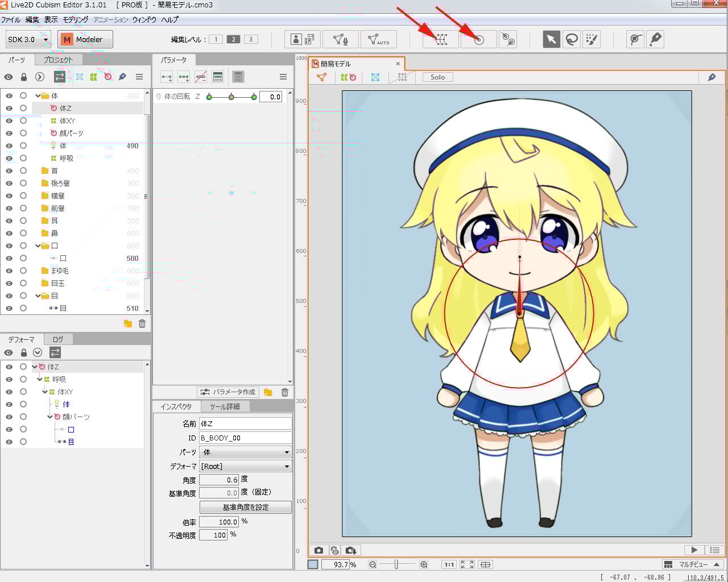Hide the 体Z part via eye icon

tap(9, 108)
